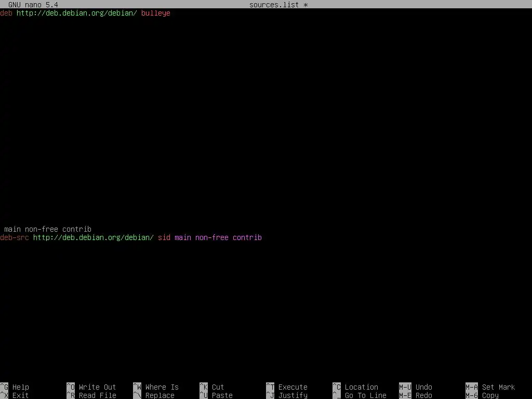
Task: Click the Go To Line shortcut label
Action: [x=365, y=395]
